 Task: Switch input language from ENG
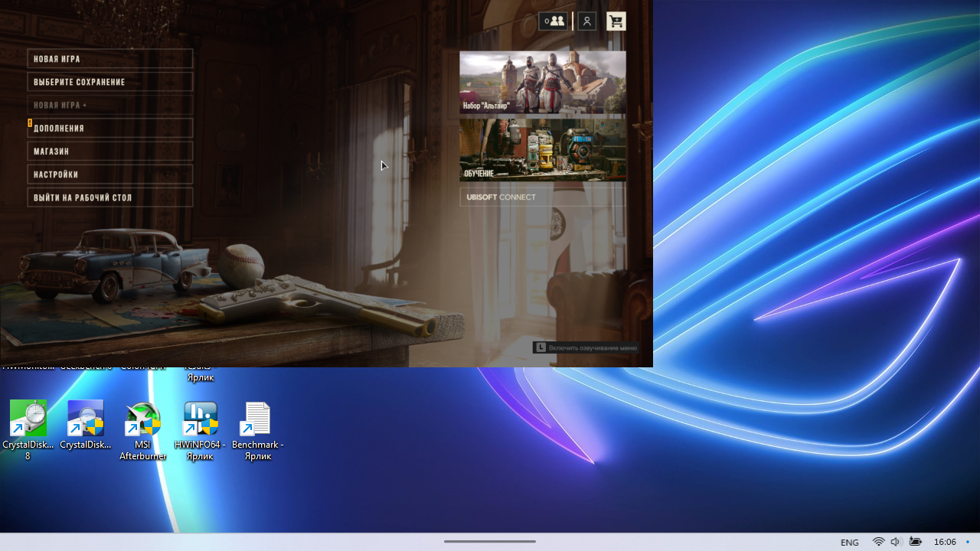849,543
